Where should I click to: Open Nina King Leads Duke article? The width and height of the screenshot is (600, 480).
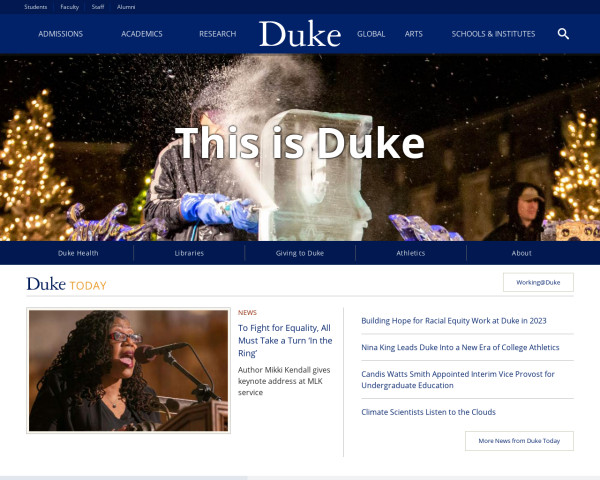click(460, 347)
